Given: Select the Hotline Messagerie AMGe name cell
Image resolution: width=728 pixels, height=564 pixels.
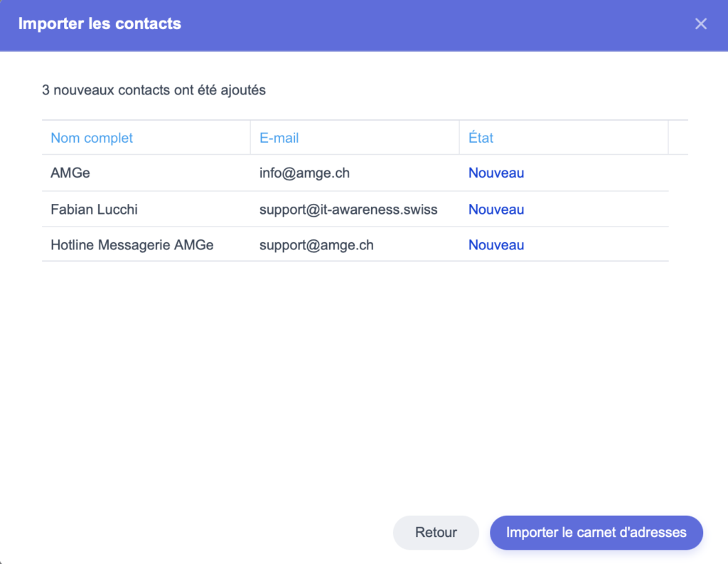Looking at the screenshot, I should [132, 245].
